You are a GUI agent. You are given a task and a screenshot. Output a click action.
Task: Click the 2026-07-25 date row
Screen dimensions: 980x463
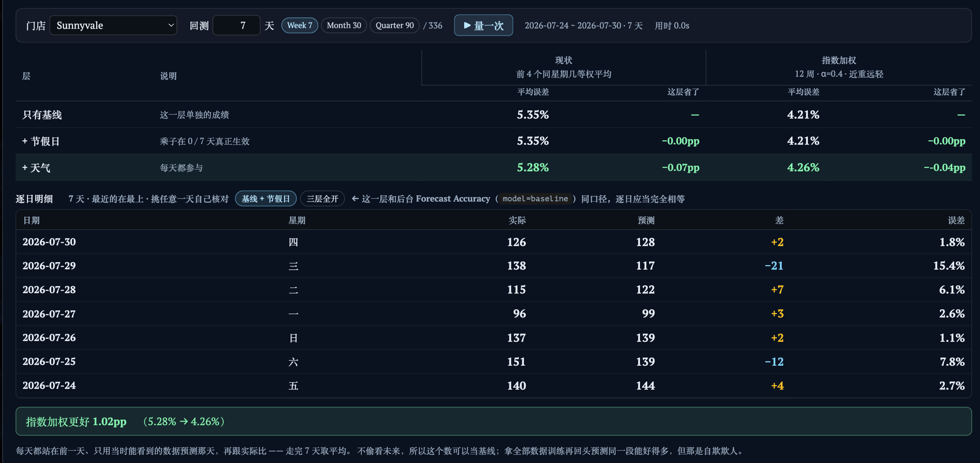(493, 362)
